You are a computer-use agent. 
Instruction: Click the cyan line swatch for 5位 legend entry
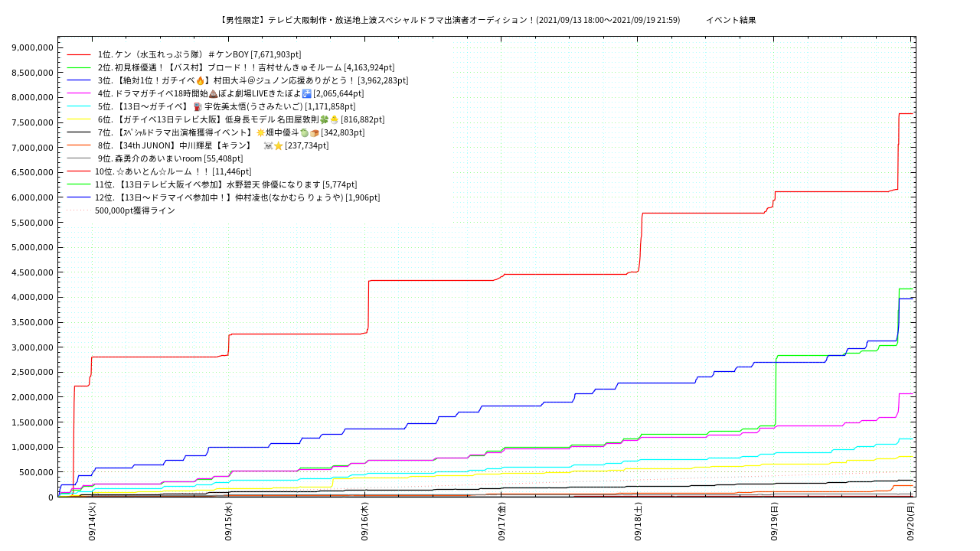coord(79,106)
